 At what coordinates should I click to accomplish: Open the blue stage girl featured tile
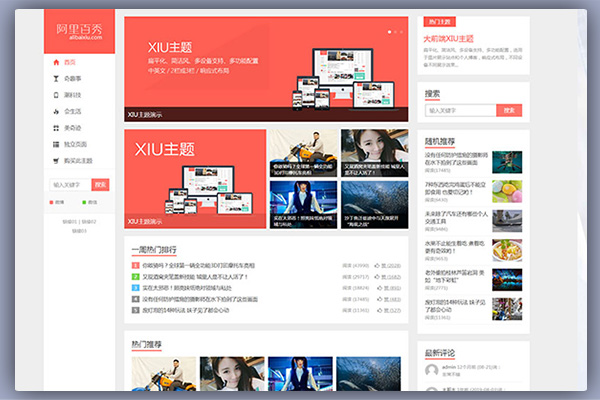coord(303,205)
